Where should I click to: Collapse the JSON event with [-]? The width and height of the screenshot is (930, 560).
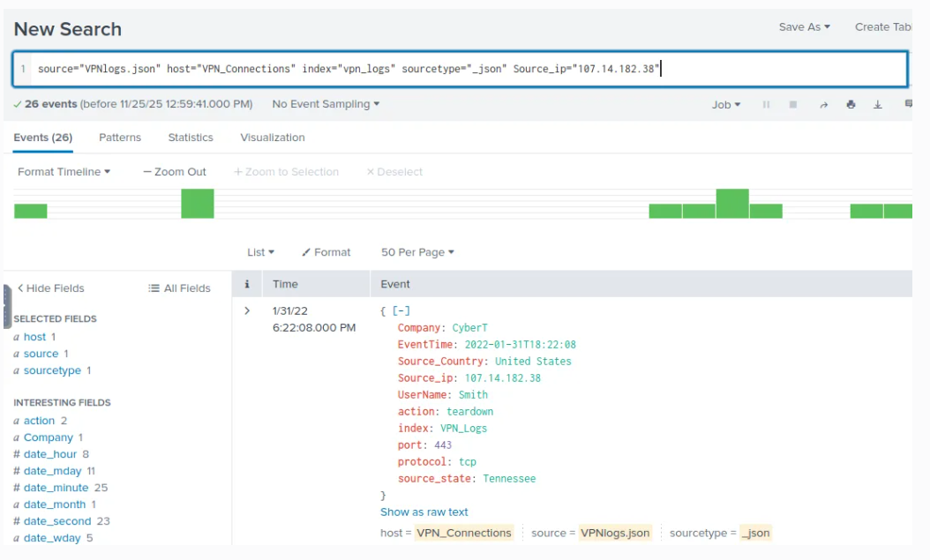pos(401,310)
